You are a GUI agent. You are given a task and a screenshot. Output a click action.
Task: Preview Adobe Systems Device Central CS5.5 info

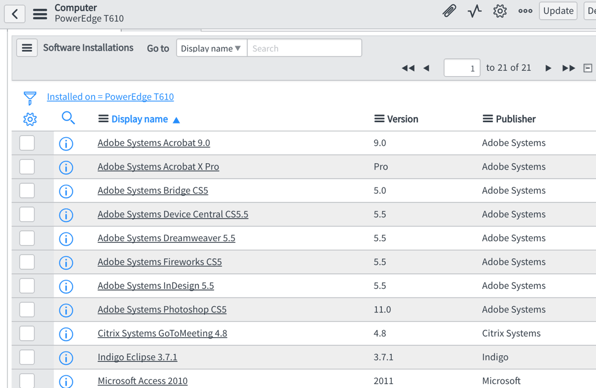coord(66,215)
